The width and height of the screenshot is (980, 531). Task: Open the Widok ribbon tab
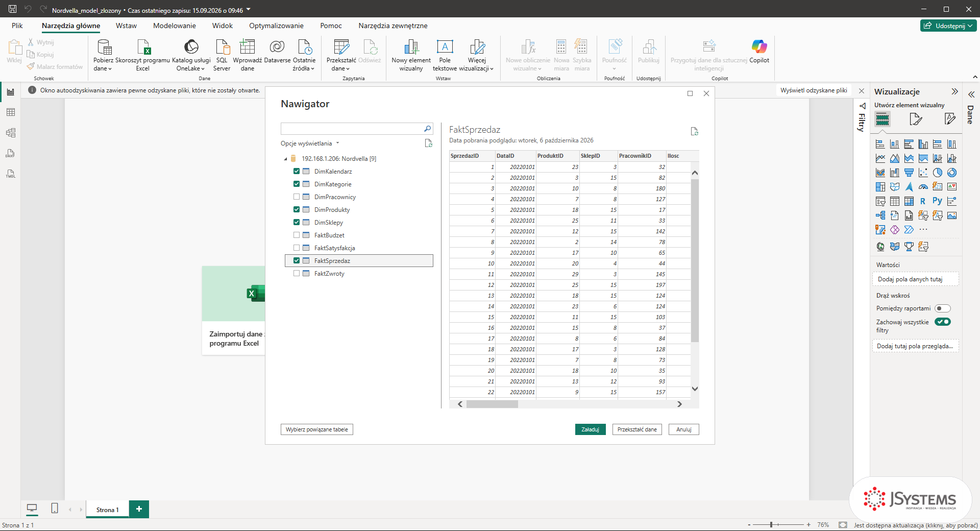pyautogui.click(x=223, y=26)
